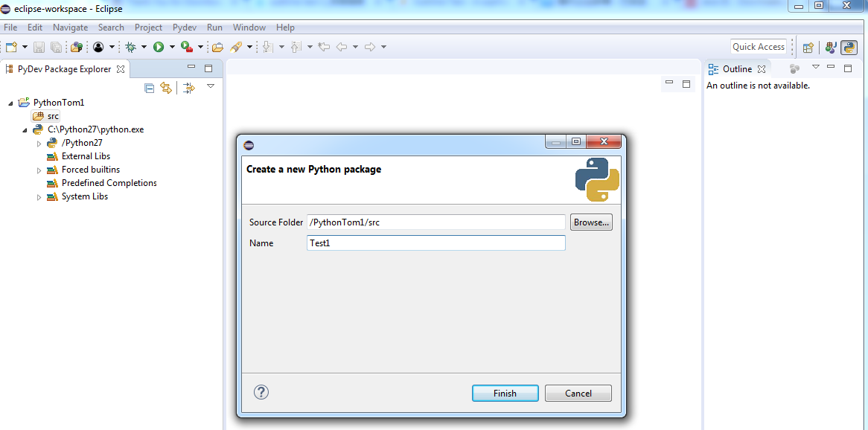868x430 pixels.
Task: Expand the System Libs node
Action: coord(39,198)
